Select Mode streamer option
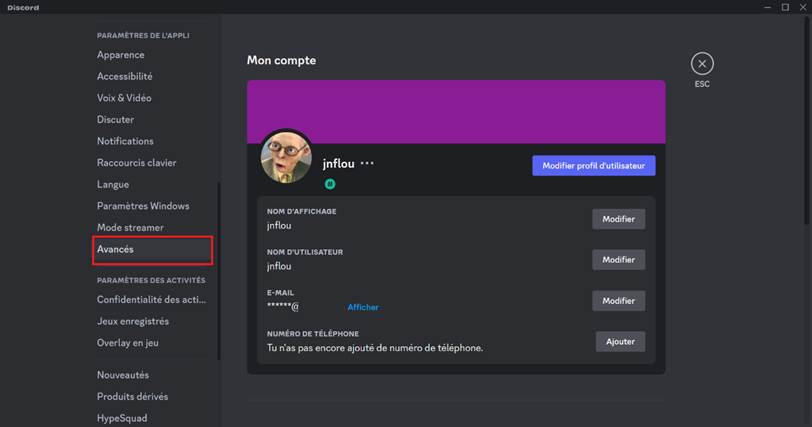Screen dimensions: 812x427 tap(130, 228)
